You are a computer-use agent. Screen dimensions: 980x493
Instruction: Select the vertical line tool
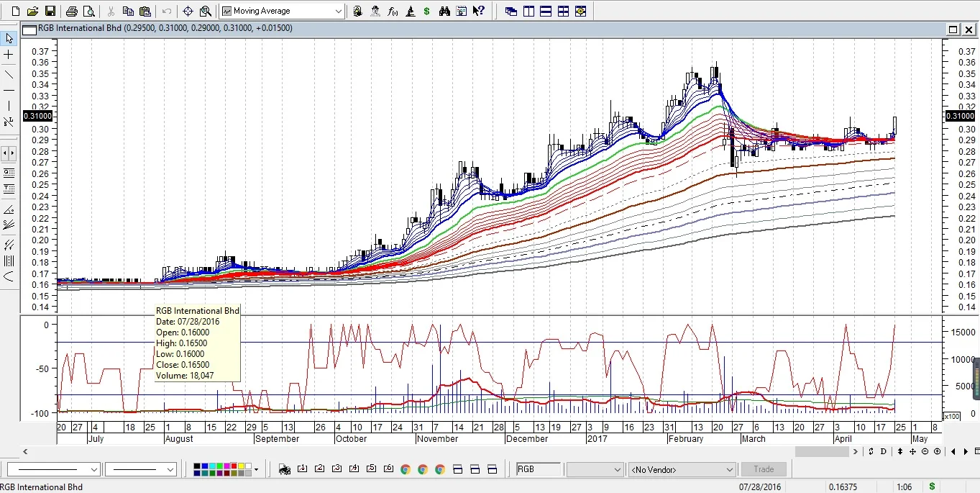click(x=9, y=106)
